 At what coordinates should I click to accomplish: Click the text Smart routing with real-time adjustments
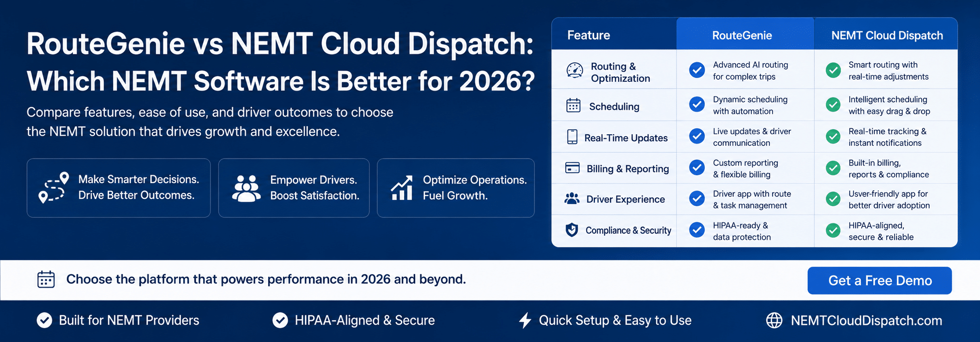pyautogui.click(x=888, y=71)
